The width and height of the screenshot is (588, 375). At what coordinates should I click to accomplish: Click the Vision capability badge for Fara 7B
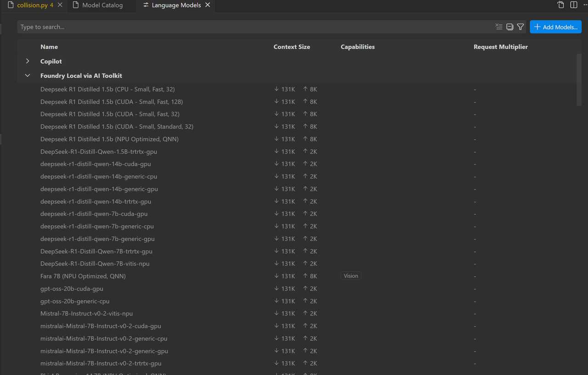pos(351,276)
